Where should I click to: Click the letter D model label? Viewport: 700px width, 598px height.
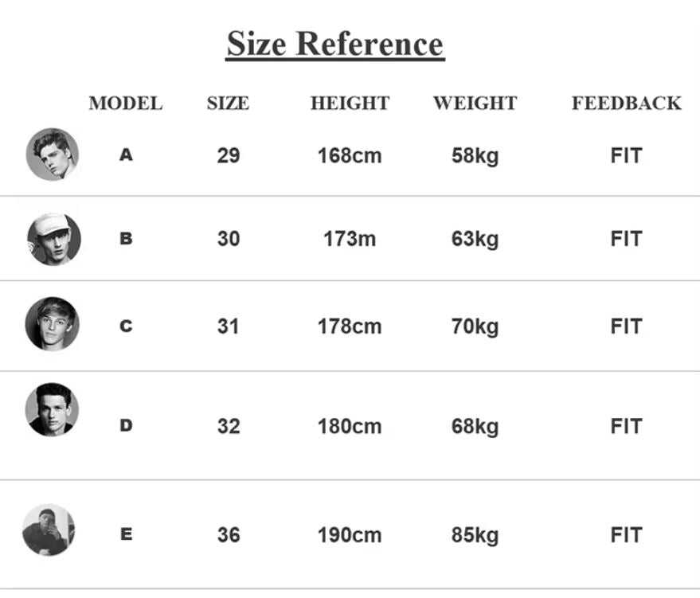point(126,426)
